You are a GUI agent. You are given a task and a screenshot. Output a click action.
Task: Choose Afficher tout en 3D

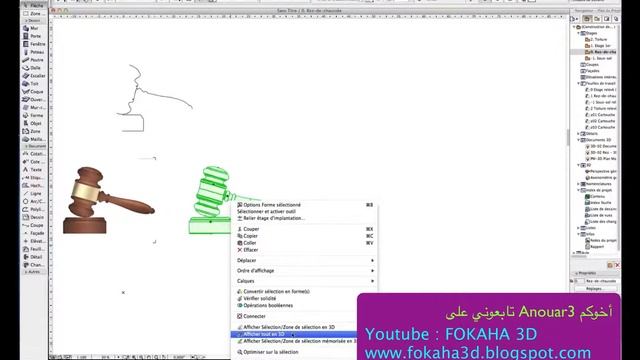[294, 334]
